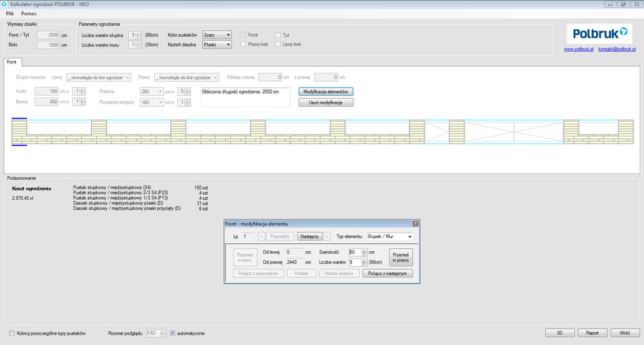This screenshot has height=345, width=644.
Task: Toggle the Front checkbox
Action: point(243,35)
